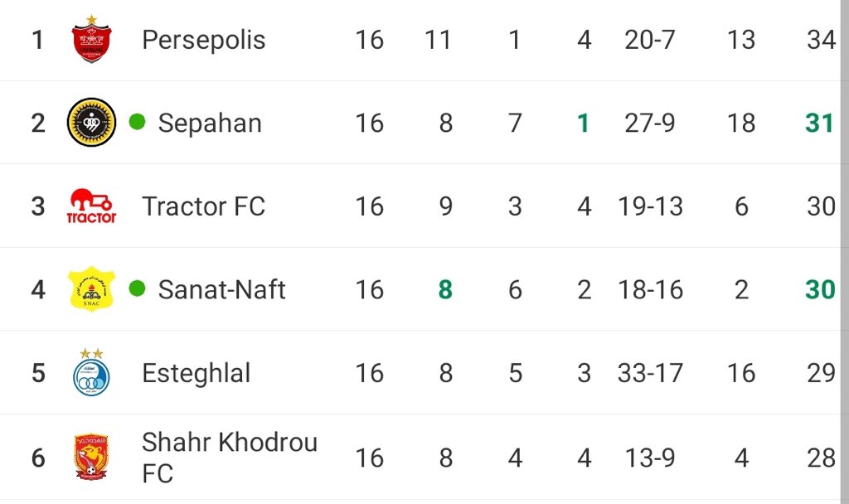Open the Shahr Khodrou FC crest
The width and height of the screenshot is (849, 504).
point(91,457)
